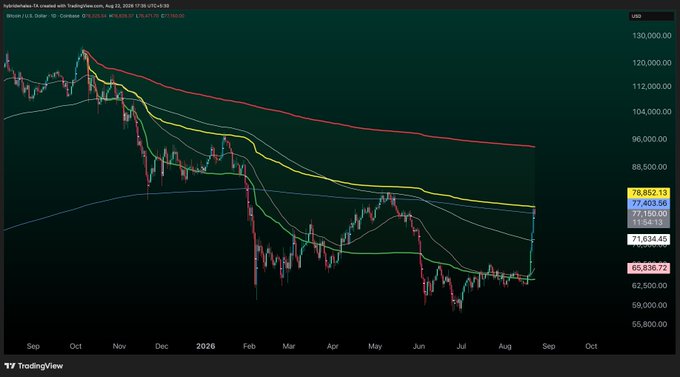This screenshot has width=680, height=377.
Task: Click the Nov label on time axis
Action: click(x=119, y=346)
